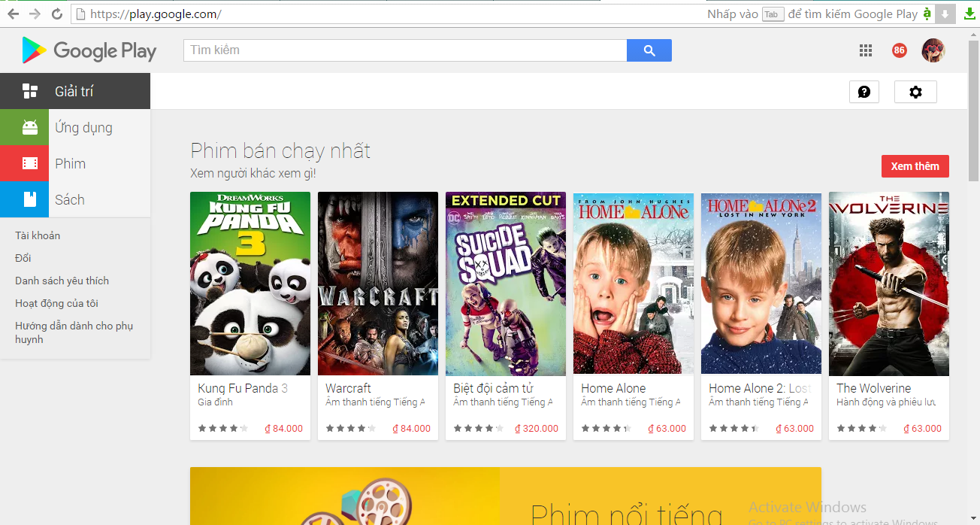
Task: Click the browser address bar URL
Action: click(x=156, y=14)
